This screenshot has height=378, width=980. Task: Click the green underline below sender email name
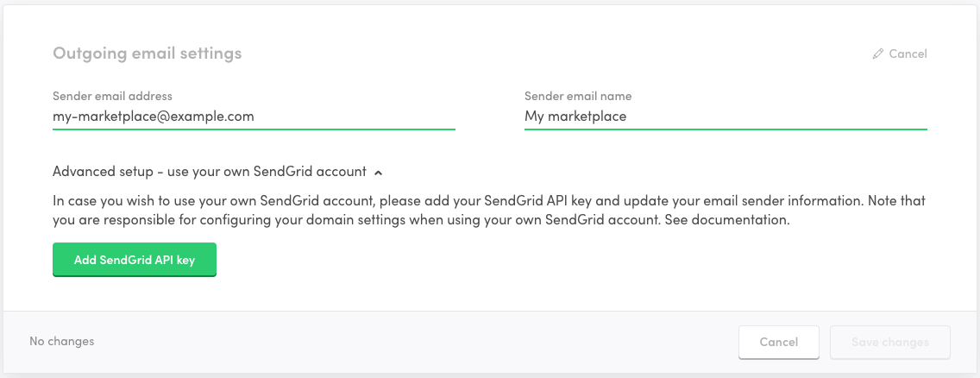pyautogui.click(x=725, y=129)
